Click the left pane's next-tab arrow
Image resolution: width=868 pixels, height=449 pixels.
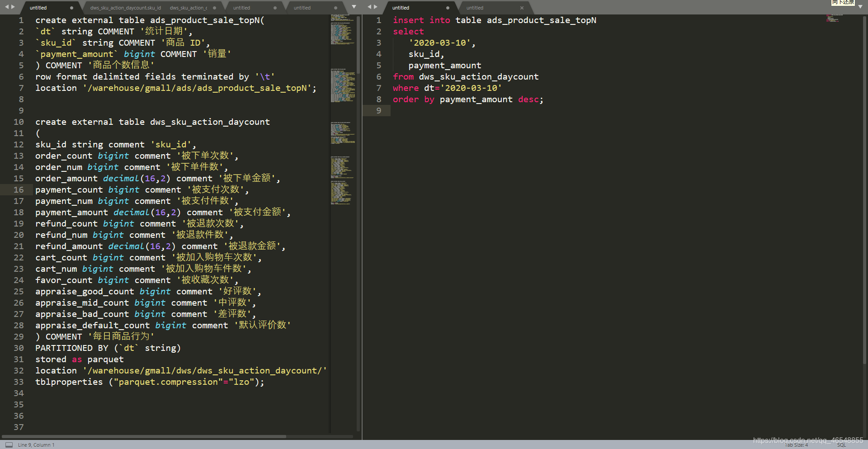click(13, 7)
